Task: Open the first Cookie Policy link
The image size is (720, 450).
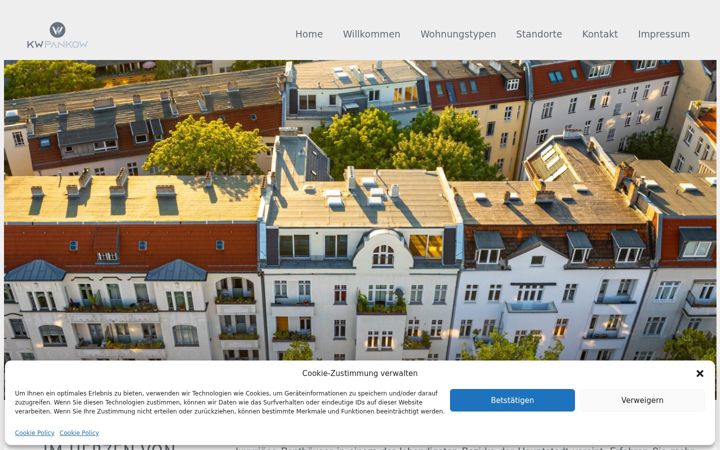Action: [x=34, y=433]
